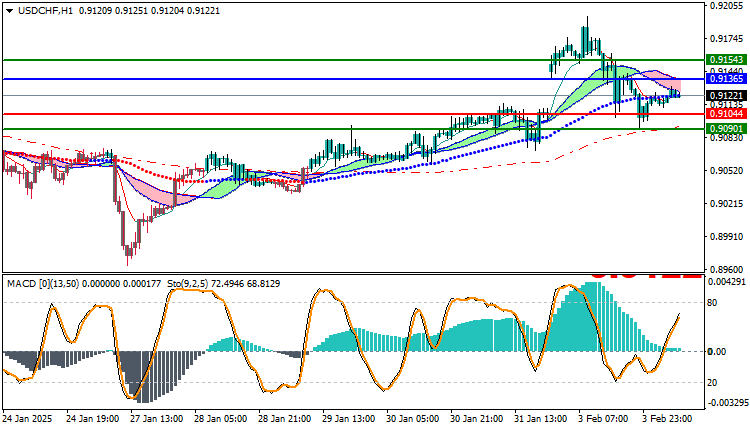Screen dimensions: 750x430
Task: Click the 0.89600 price scale value
Action: tap(727, 270)
